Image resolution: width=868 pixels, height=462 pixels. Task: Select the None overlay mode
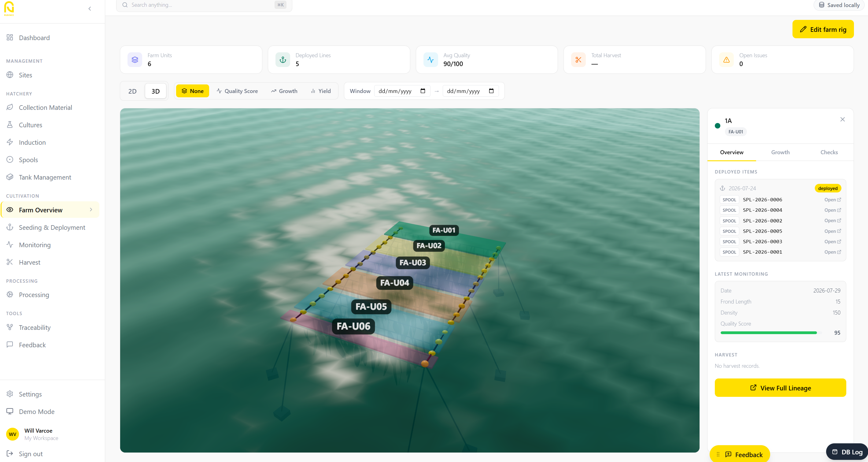click(x=192, y=91)
